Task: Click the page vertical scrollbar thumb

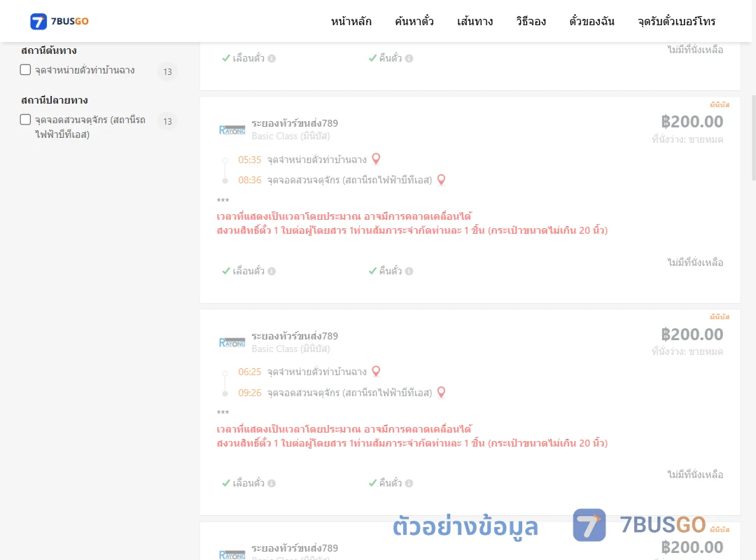Action: [754, 137]
